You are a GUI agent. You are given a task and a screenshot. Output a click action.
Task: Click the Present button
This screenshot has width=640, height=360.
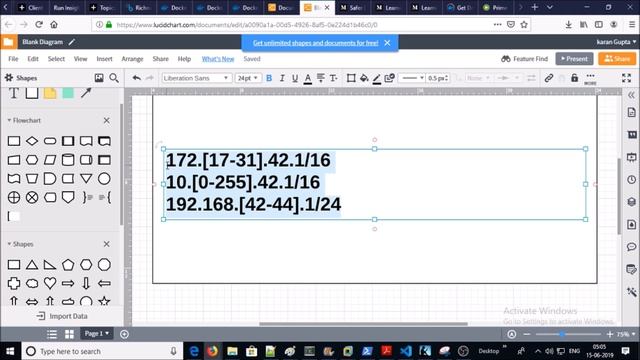coord(574,59)
